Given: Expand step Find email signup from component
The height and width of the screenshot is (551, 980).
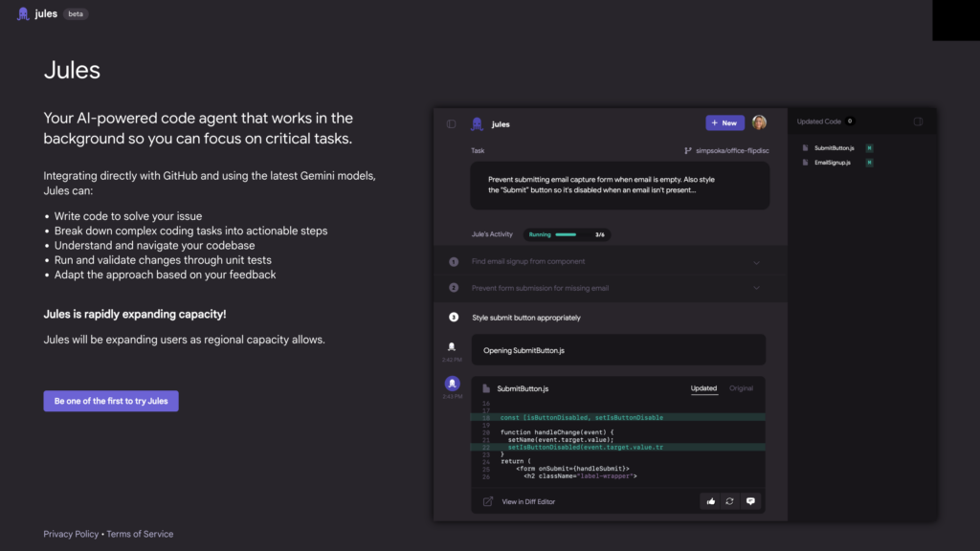Looking at the screenshot, I should pos(610,262).
